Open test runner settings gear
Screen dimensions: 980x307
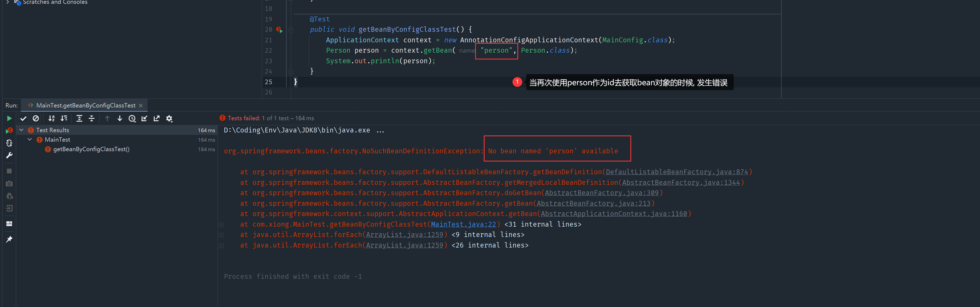[169, 118]
